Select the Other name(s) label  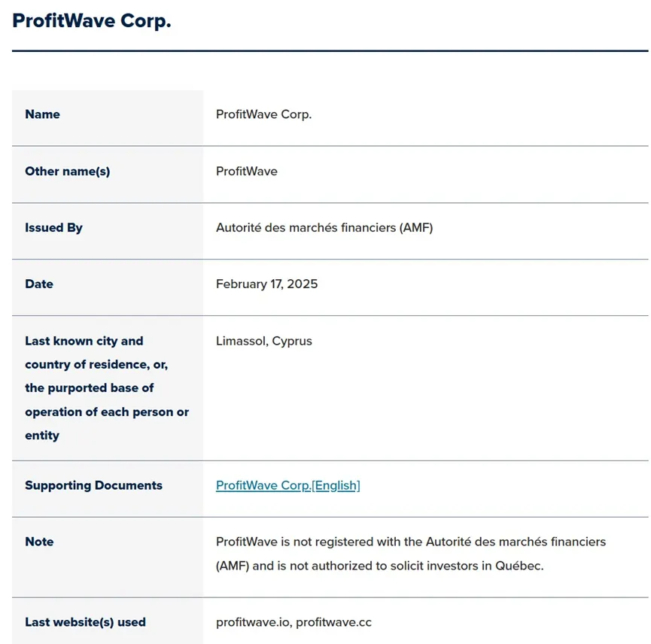pyautogui.click(x=67, y=172)
